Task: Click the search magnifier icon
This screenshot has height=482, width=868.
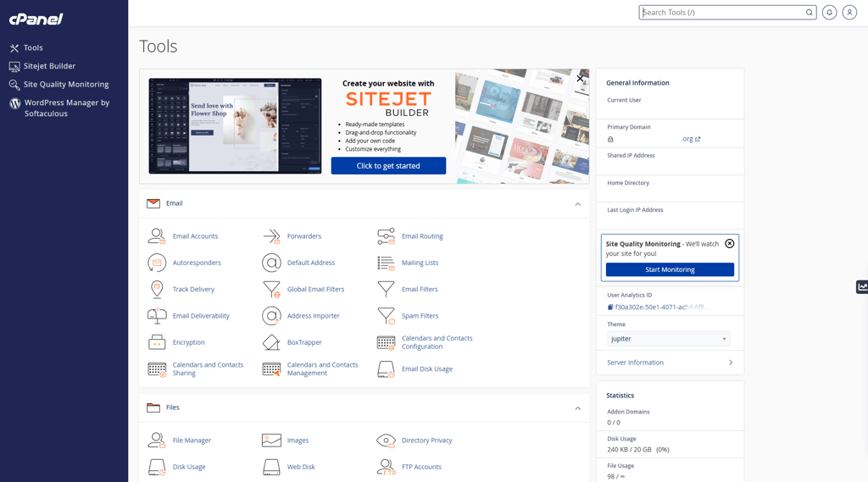Action: pyautogui.click(x=810, y=12)
